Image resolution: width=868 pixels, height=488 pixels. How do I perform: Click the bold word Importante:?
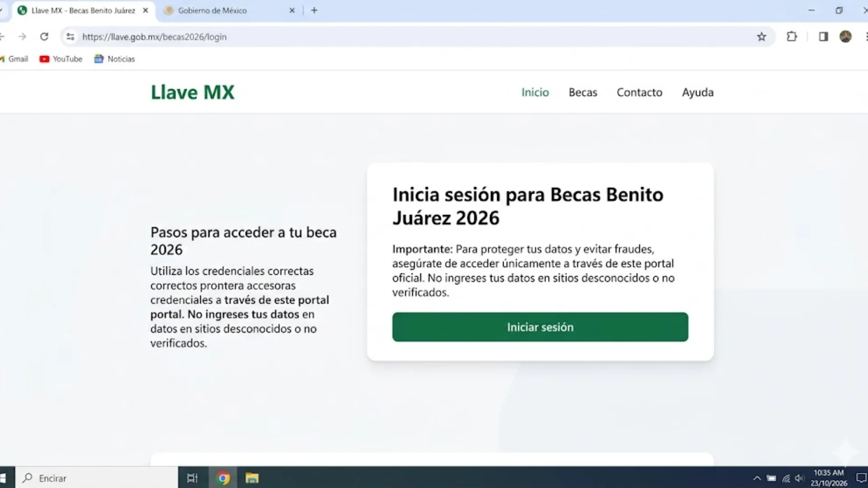tap(422, 249)
